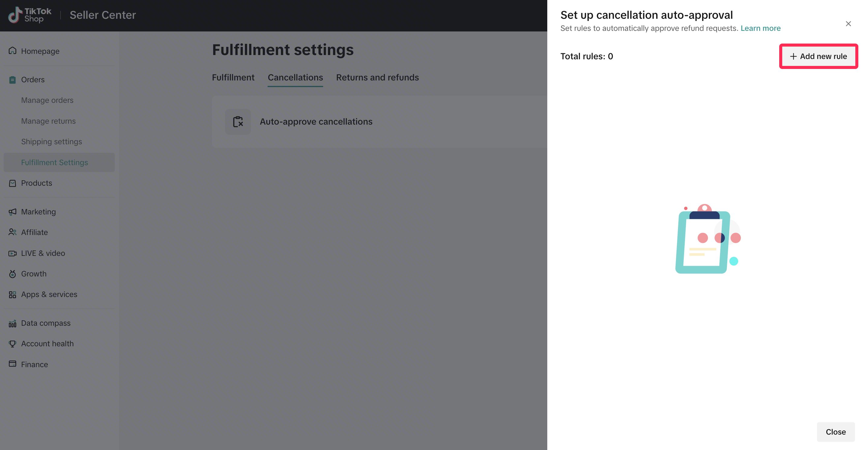Go to Manage returns page
Viewport: 868px width, 450px height.
tap(48, 121)
